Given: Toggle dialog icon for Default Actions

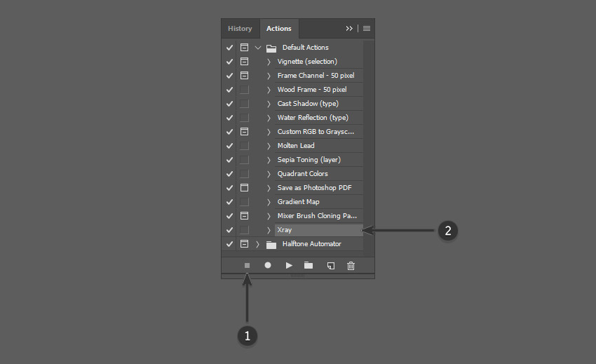Looking at the screenshot, I should [245, 47].
